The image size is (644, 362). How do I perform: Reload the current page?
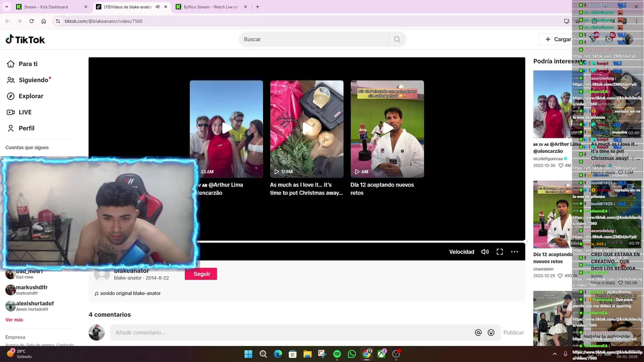[31, 21]
